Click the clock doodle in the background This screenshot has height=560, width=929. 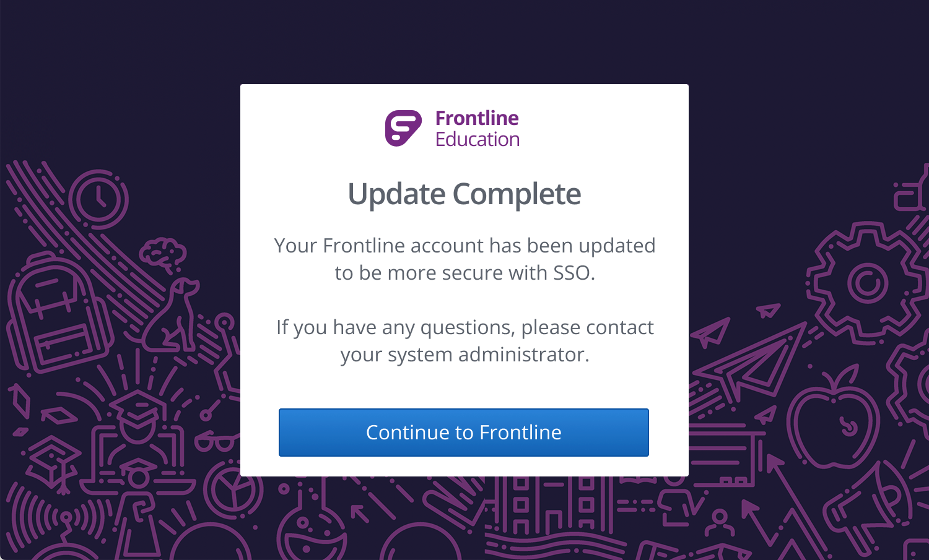click(x=99, y=199)
